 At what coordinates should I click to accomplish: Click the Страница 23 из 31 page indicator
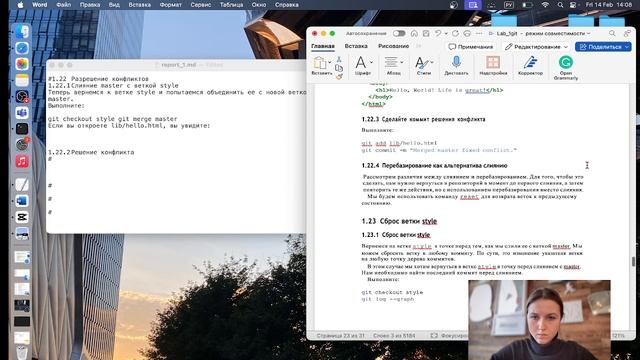pyautogui.click(x=340, y=336)
